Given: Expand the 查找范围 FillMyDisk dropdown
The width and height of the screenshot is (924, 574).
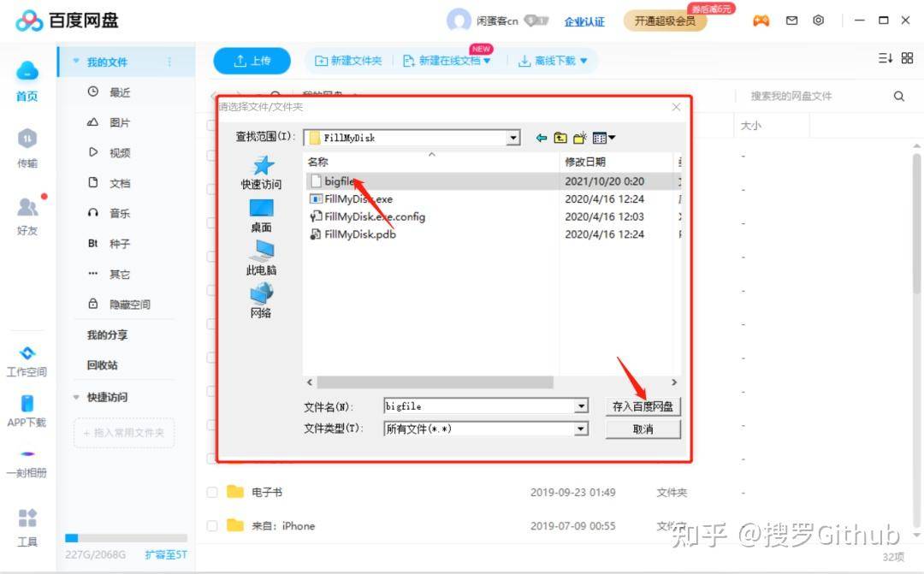Looking at the screenshot, I should [513, 138].
